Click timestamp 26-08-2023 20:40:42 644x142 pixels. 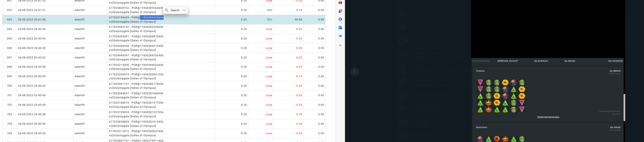(x=32, y=86)
